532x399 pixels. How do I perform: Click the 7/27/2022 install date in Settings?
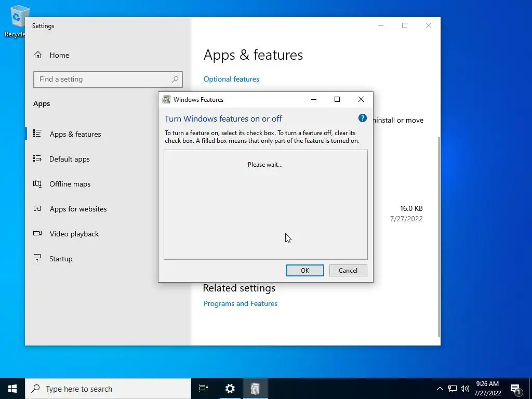click(406, 219)
